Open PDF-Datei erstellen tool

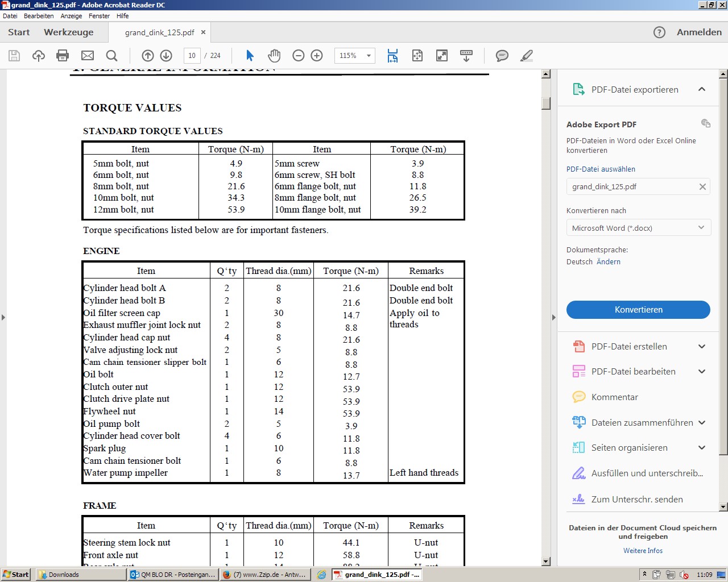point(629,347)
